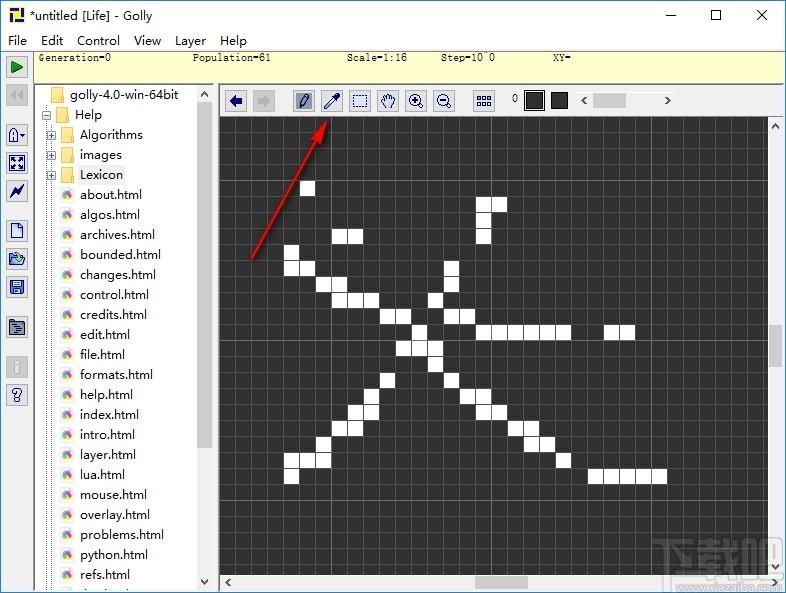The height and width of the screenshot is (593, 786).
Task: Open about.html file
Action: (111, 195)
